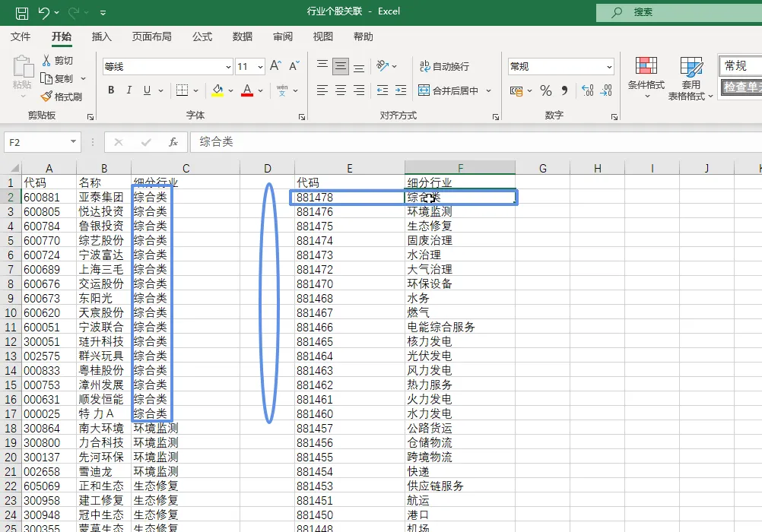Open the 视图 tab
762x532 pixels.
(x=322, y=37)
